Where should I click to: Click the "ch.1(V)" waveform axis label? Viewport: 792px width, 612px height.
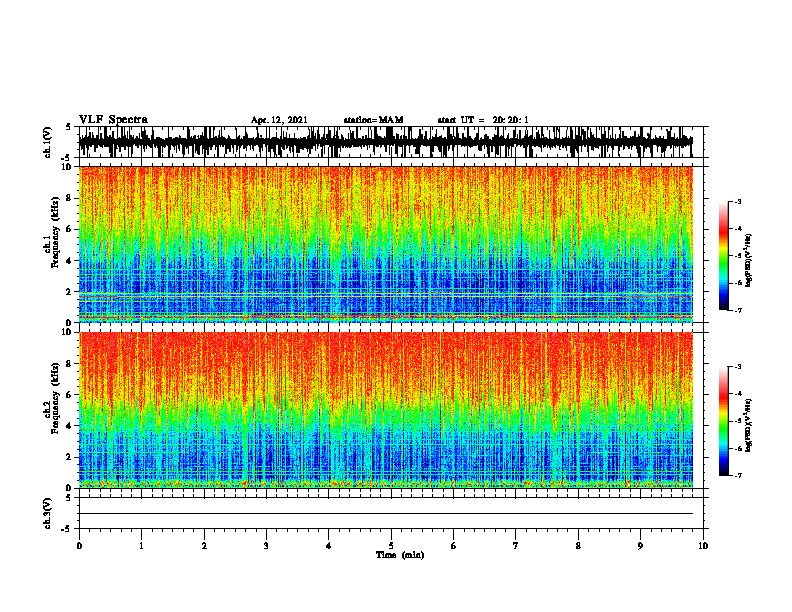(x=47, y=142)
